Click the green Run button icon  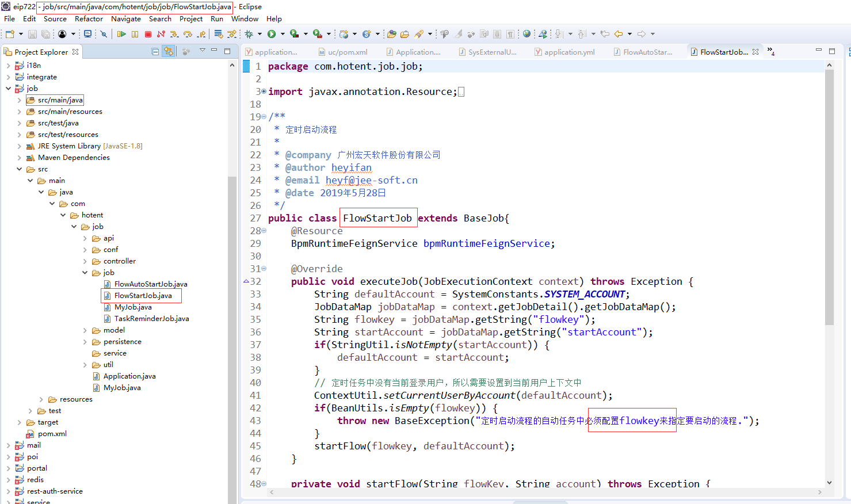pyautogui.click(x=272, y=35)
